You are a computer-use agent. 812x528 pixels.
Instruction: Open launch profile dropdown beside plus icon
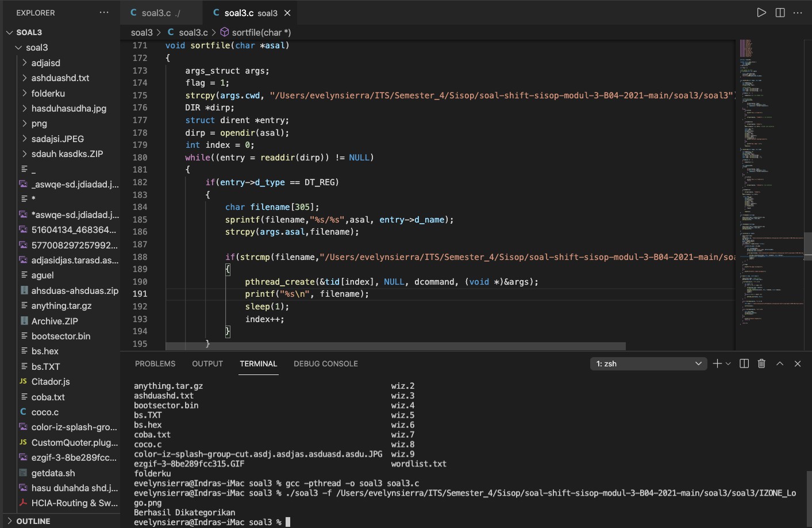728,364
